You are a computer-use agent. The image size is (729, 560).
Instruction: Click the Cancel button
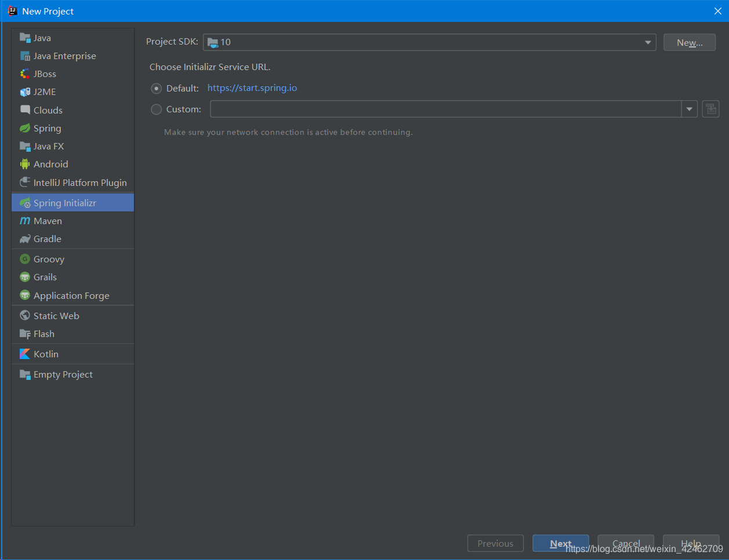(626, 543)
